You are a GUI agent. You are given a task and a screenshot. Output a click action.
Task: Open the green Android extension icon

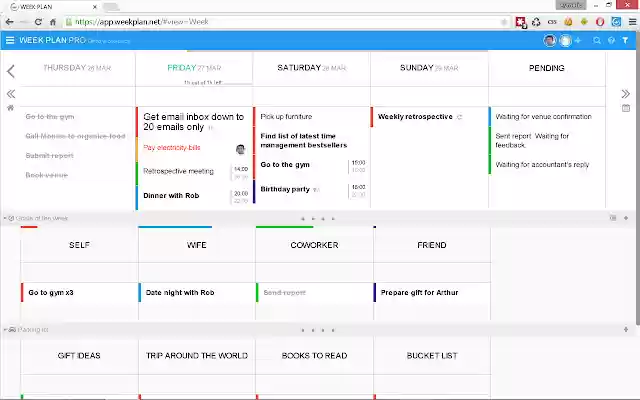pos(584,22)
